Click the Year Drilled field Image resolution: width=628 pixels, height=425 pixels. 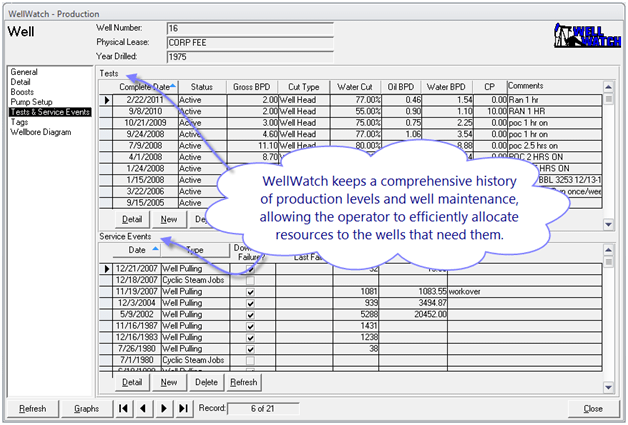point(250,56)
